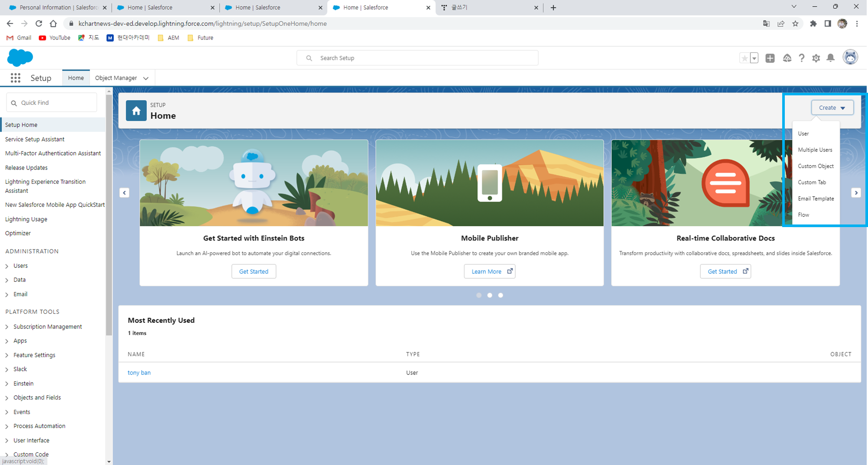Open Multi-Factor Authentication Assistant
Image resolution: width=868 pixels, height=465 pixels.
53,153
